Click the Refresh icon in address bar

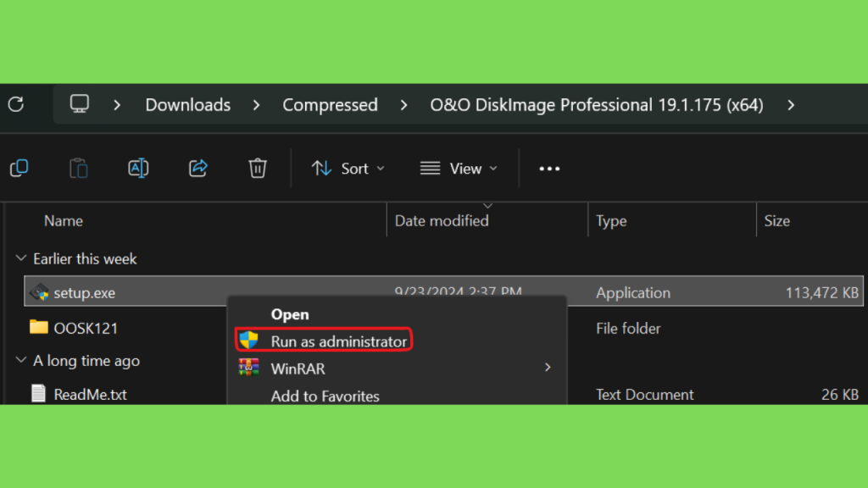click(x=16, y=104)
